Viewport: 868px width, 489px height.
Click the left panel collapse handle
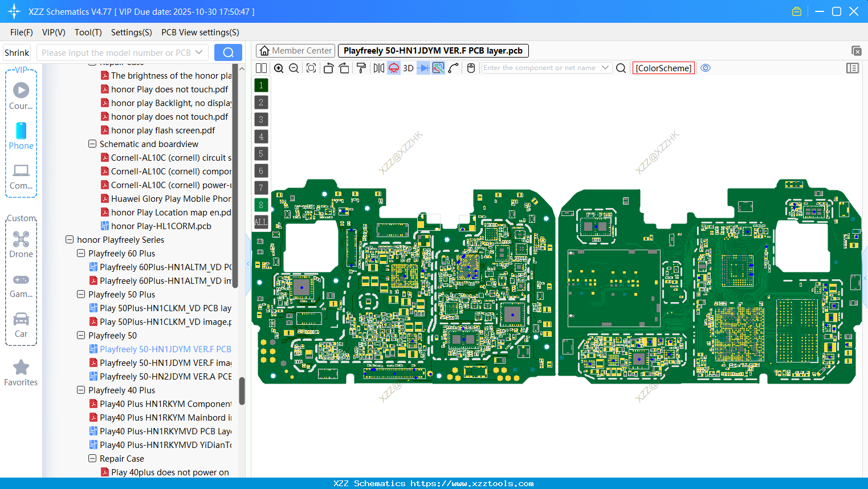[x=248, y=264]
